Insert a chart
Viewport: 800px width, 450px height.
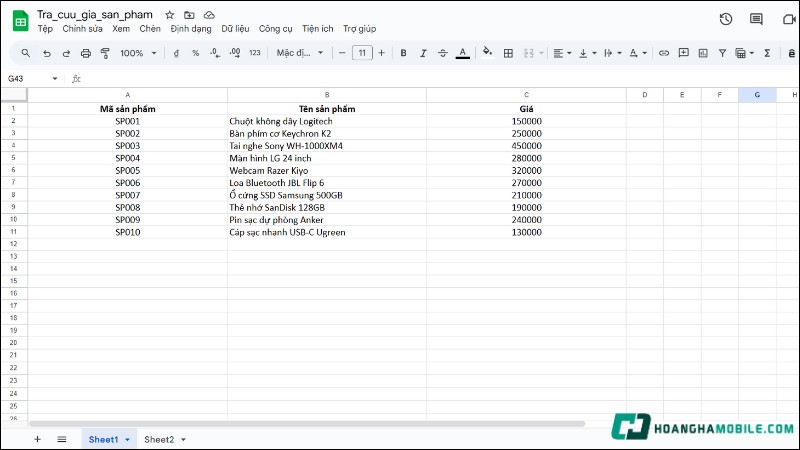coord(703,53)
